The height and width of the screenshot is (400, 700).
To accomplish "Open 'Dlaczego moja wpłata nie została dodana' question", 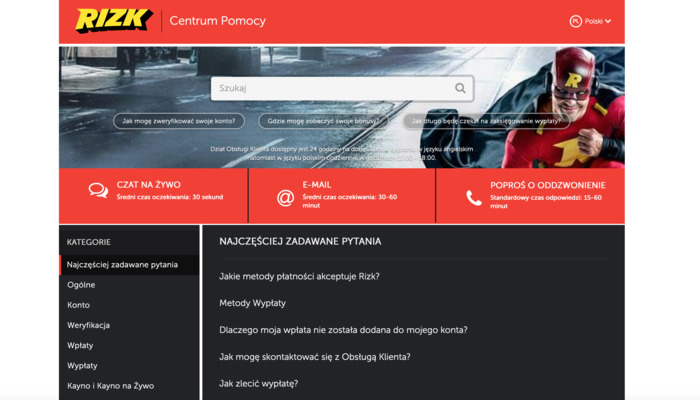I will pyautogui.click(x=343, y=330).
